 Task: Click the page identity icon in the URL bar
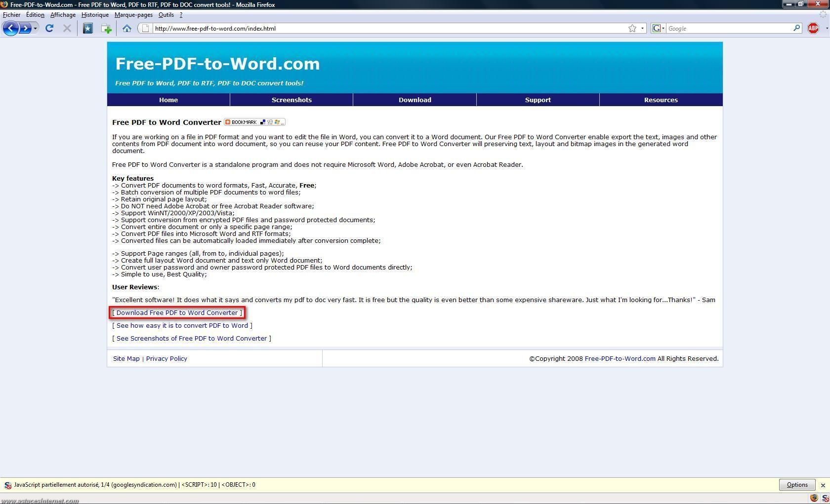(145, 28)
